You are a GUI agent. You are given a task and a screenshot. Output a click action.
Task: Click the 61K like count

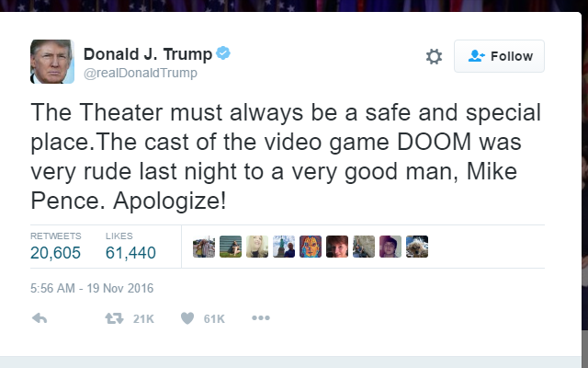(214, 319)
